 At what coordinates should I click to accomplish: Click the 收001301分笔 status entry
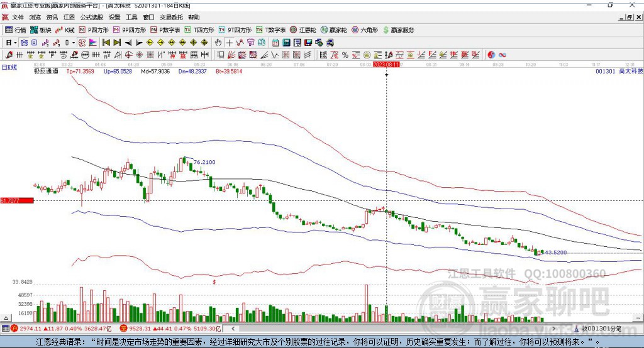597,329
